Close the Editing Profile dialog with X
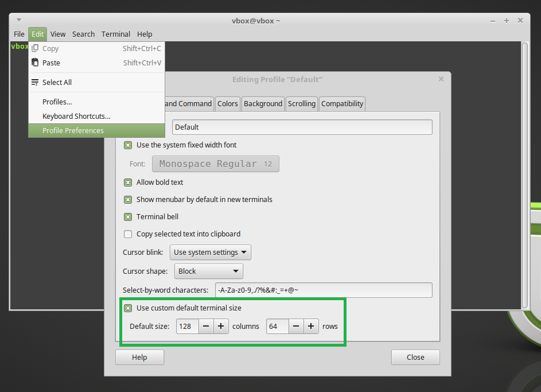541x392 pixels. [x=441, y=79]
